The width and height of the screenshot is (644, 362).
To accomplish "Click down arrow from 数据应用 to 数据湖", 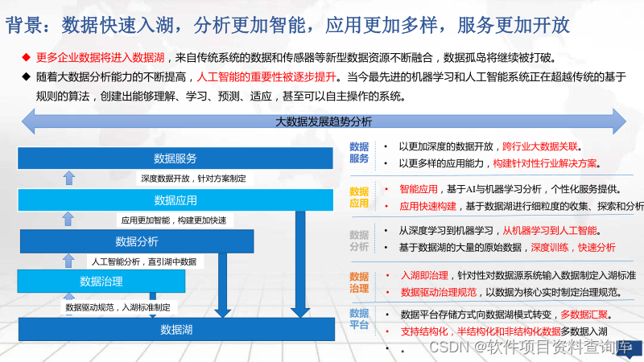I will click(300, 265).
